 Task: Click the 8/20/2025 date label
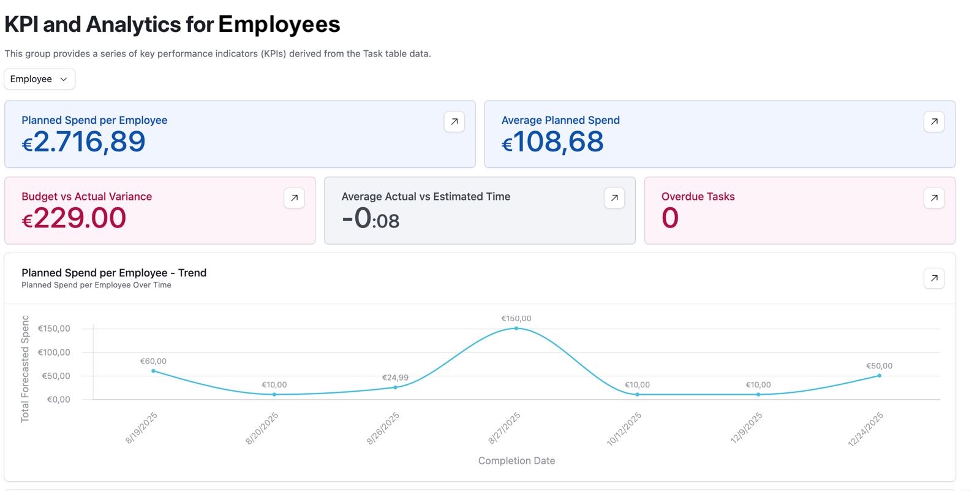(262, 428)
